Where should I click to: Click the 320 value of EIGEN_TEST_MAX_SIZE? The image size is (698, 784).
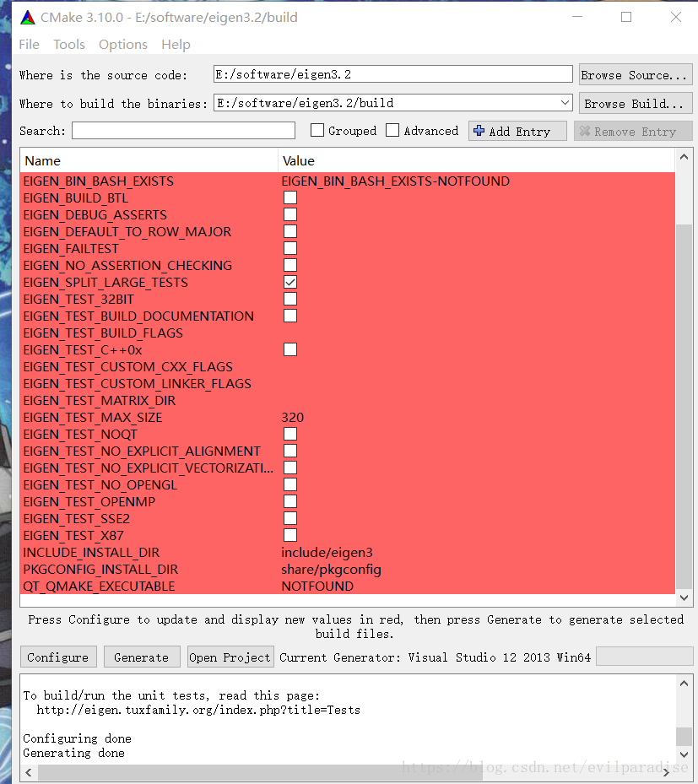293,418
